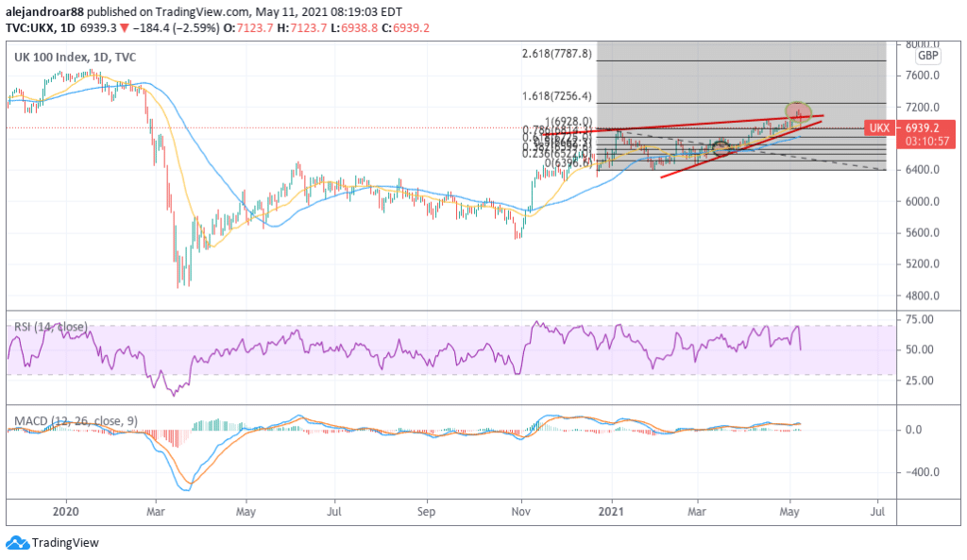This screenshot has width=967, height=560.
Task: Click the highlighted ellipse on the rising trendline
Action: click(720, 147)
